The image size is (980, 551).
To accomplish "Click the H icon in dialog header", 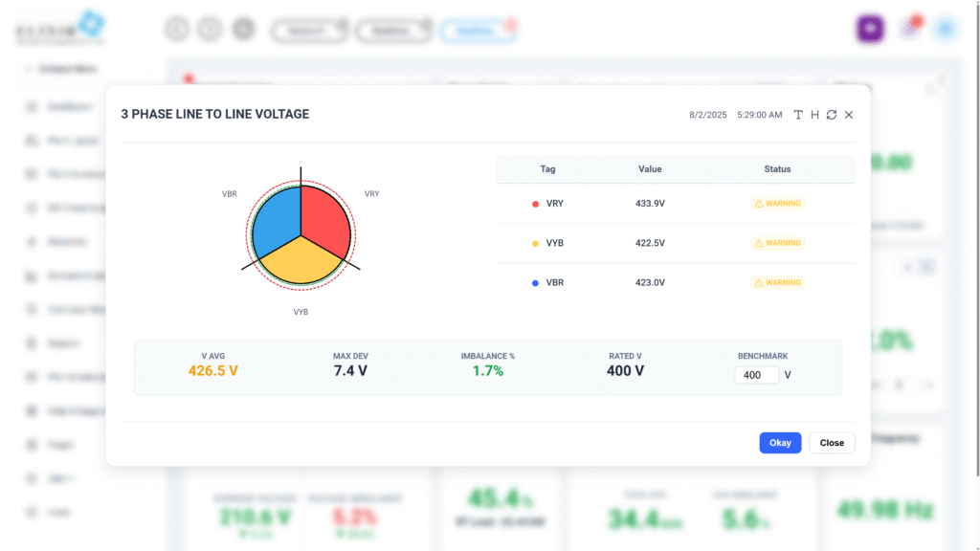I will pyautogui.click(x=814, y=115).
